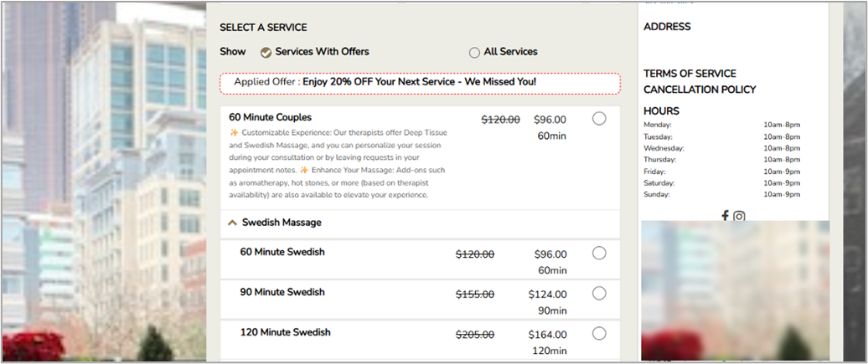Click the HOURS heading
The height and width of the screenshot is (364, 868).
point(661,111)
